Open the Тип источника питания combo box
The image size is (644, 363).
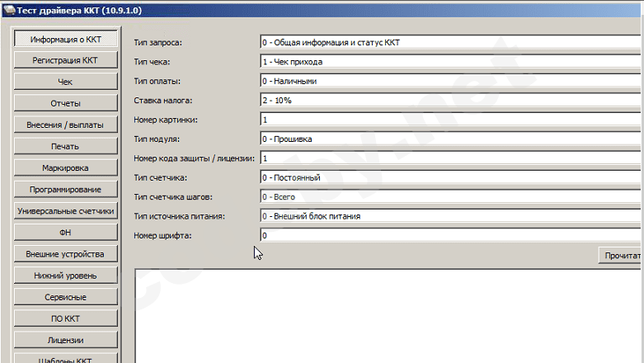point(451,216)
